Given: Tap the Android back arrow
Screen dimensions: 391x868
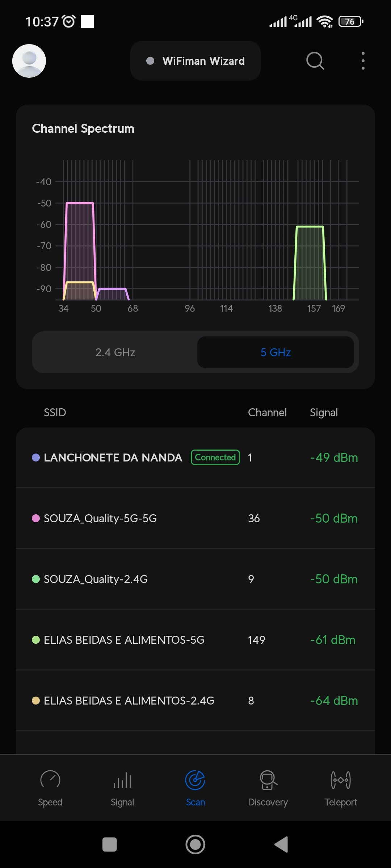Looking at the screenshot, I should pos(281,844).
